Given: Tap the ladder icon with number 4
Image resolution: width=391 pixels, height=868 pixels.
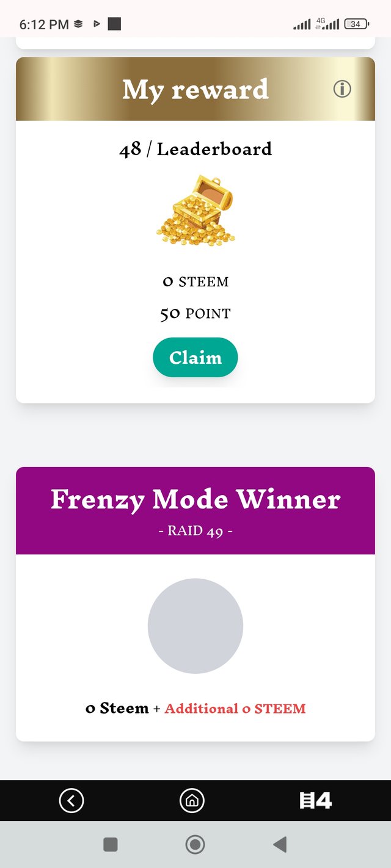Looking at the screenshot, I should point(315,800).
